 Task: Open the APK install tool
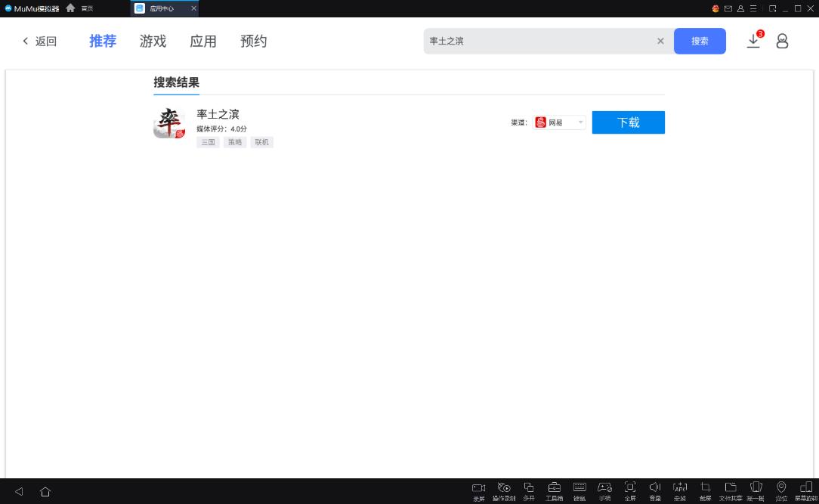coord(680,489)
